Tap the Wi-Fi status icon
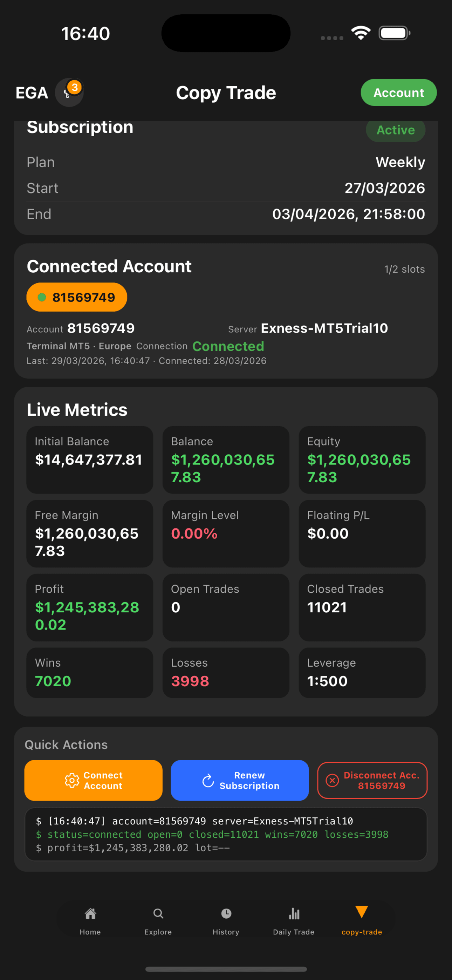The width and height of the screenshot is (452, 980). pos(361,33)
